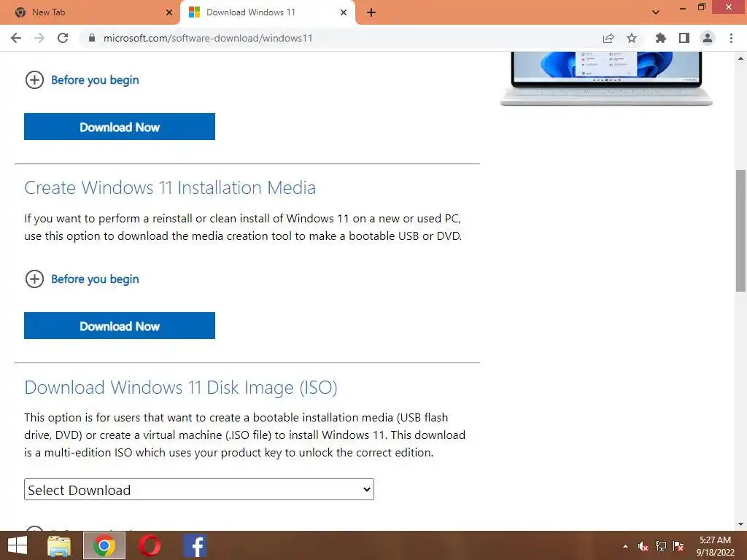Click the muted volume tray icon
This screenshot has width=747, height=560.
pos(643,546)
